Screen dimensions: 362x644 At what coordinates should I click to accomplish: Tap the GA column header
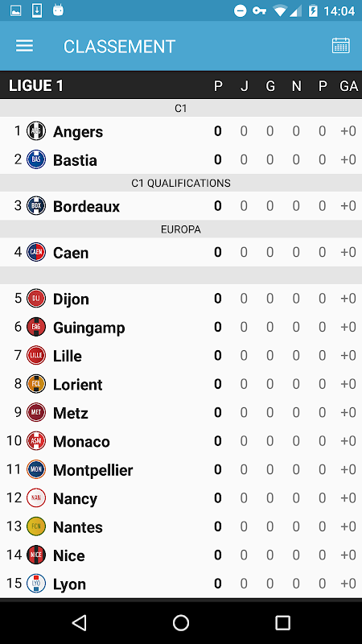click(348, 86)
